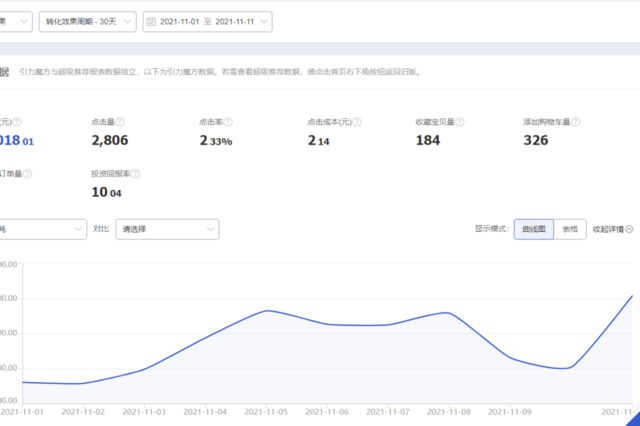Switch display mode to 表格
The width and height of the screenshot is (640, 426).
pos(570,229)
